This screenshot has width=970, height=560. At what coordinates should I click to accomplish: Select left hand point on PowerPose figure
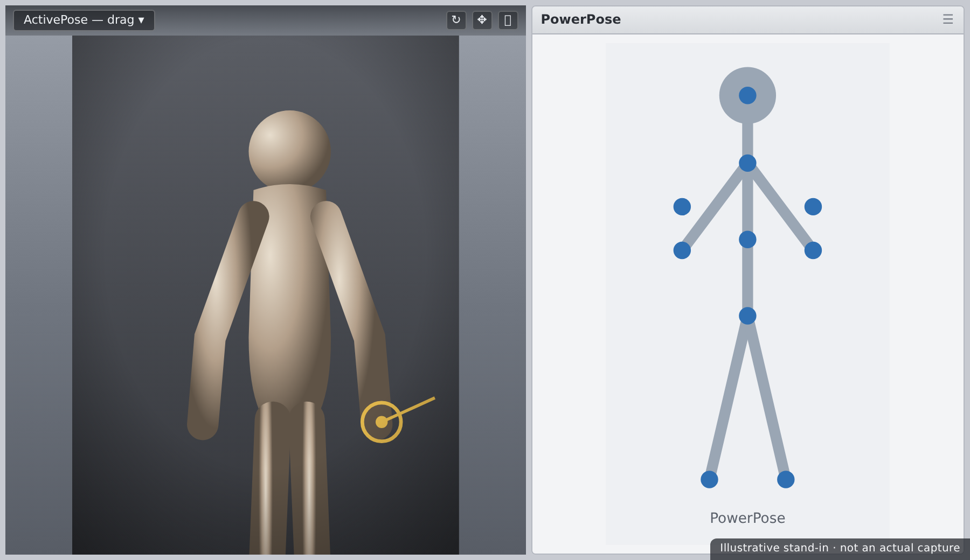point(682,250)
